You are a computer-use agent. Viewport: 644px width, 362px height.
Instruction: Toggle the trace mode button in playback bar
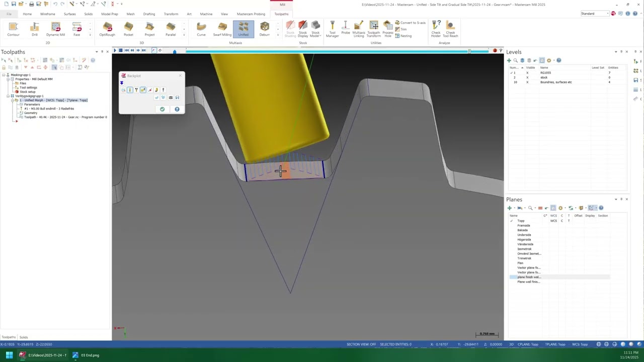tap(154, 50)
